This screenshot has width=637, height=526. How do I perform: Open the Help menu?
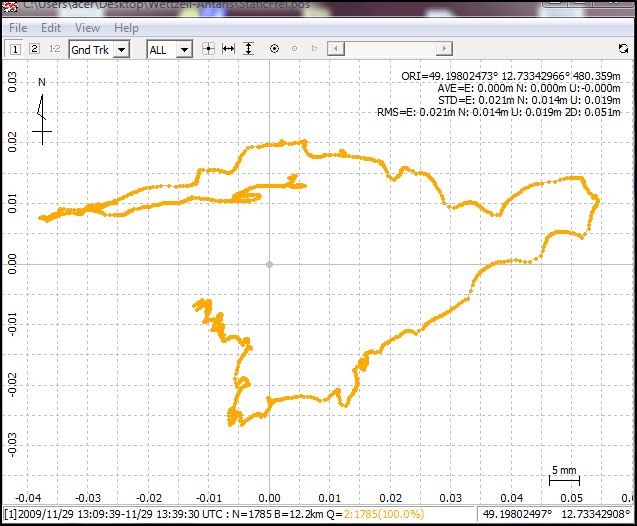(x=127, y=28)
